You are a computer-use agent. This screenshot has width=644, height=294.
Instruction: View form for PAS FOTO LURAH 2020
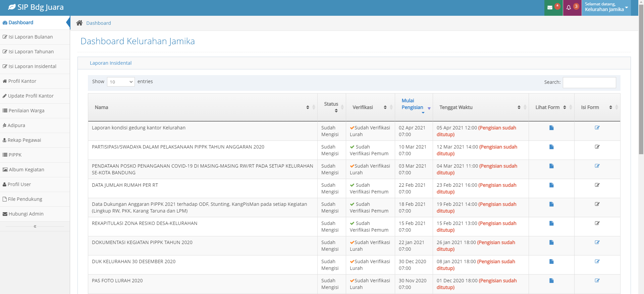551,281
